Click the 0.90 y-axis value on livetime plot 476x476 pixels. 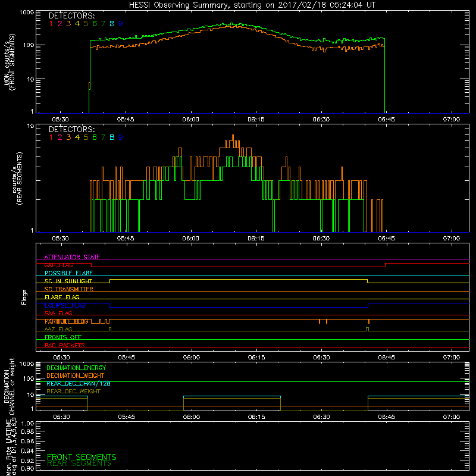click(27, 468)
